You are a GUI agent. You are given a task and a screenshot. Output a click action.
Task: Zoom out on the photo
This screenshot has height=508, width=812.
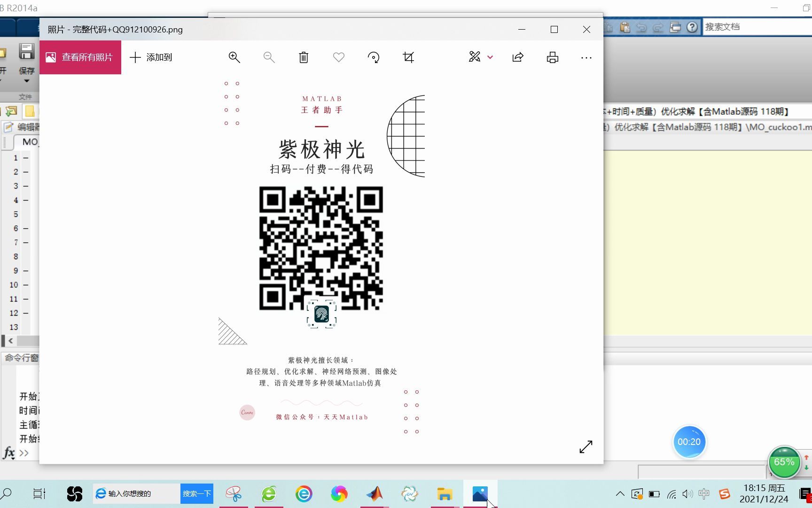point(269,57)
